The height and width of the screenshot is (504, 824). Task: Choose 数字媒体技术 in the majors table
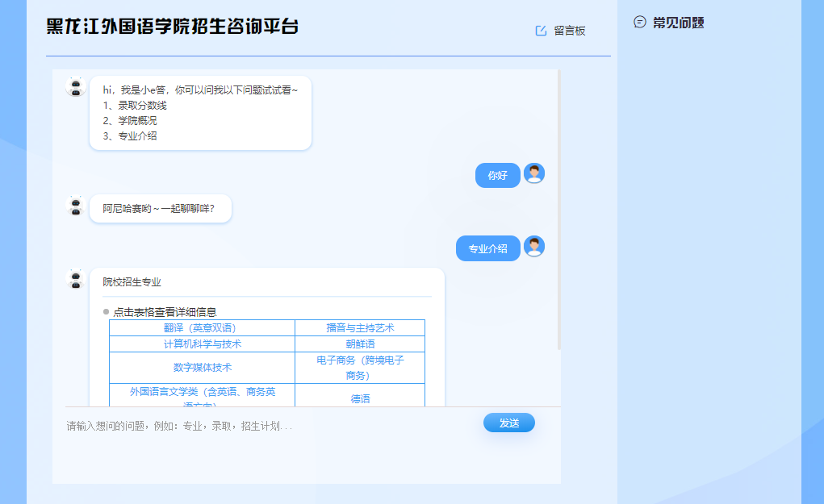point(202,368)
